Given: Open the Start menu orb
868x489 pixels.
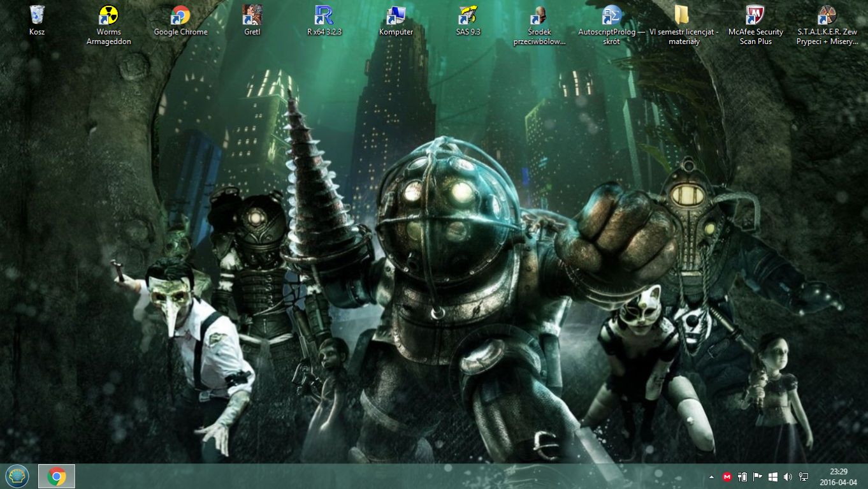Looking at the screenshot, I should tap(17, 476).
